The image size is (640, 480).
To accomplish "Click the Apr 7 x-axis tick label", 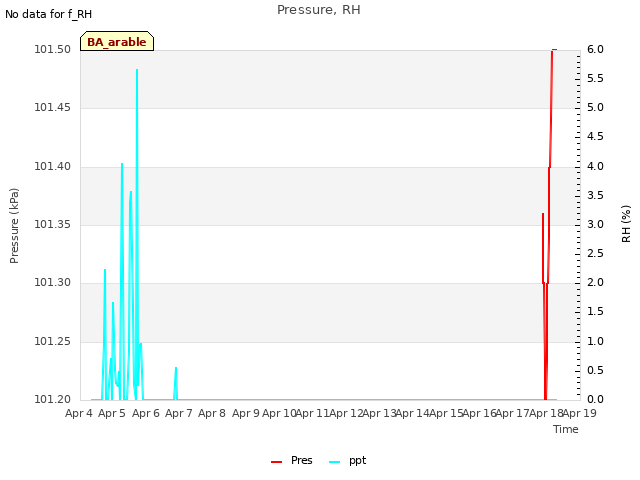I will 179,413.
